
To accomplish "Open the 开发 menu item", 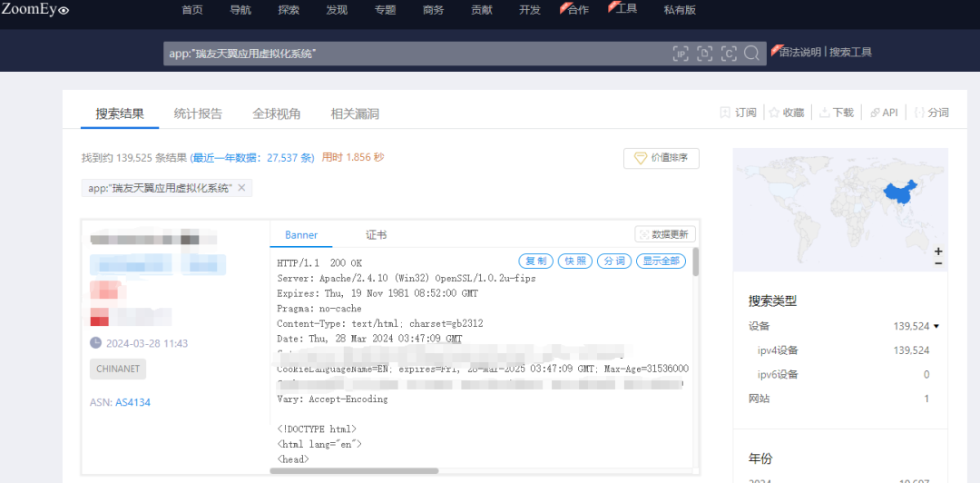I will pos(529,10).
